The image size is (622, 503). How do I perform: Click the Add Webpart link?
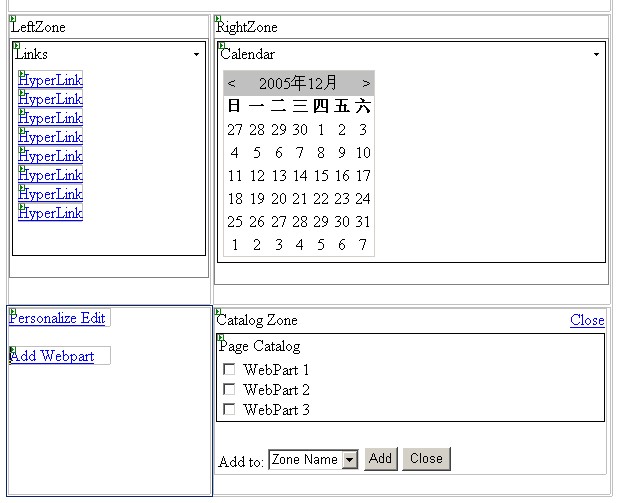point(52,356)
